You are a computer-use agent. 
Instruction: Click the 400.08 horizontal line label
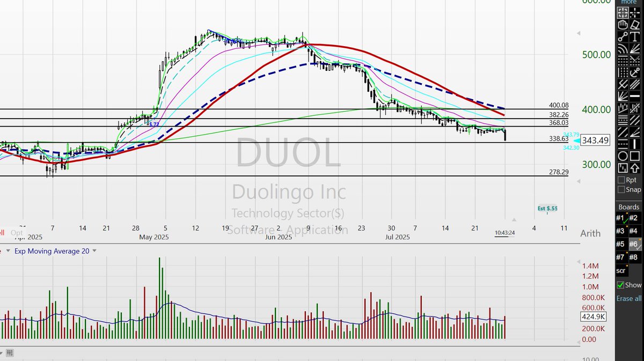pos(559,105)
